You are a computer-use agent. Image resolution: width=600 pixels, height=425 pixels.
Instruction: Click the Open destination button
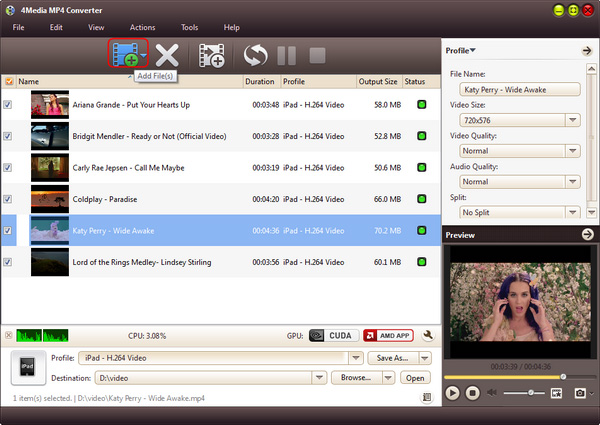pos(415,378)
